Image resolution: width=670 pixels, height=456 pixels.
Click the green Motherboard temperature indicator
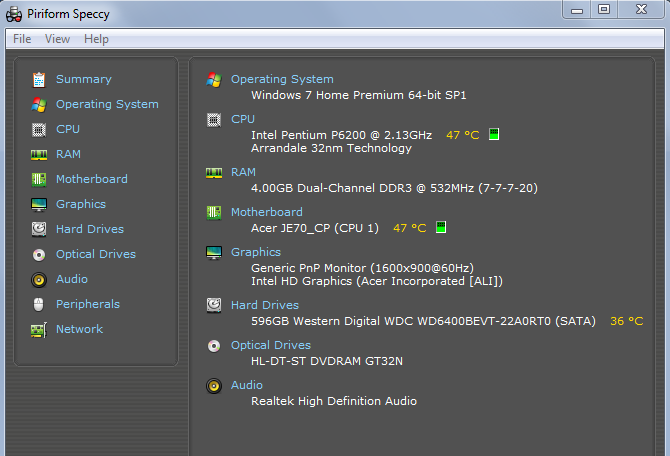(441, 228)
